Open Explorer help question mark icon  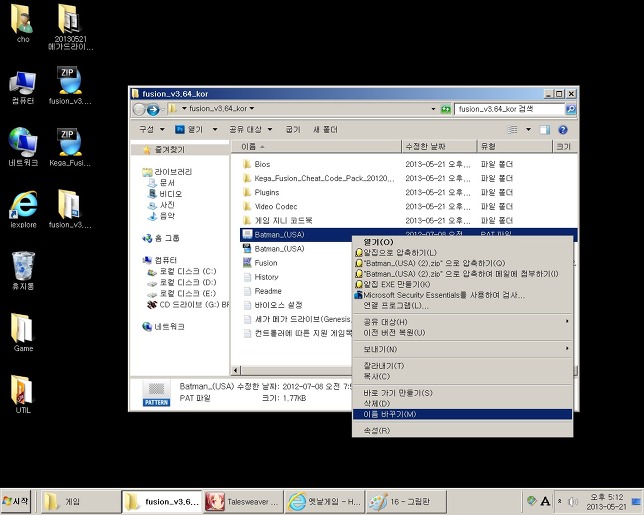[x=563, y=130]
